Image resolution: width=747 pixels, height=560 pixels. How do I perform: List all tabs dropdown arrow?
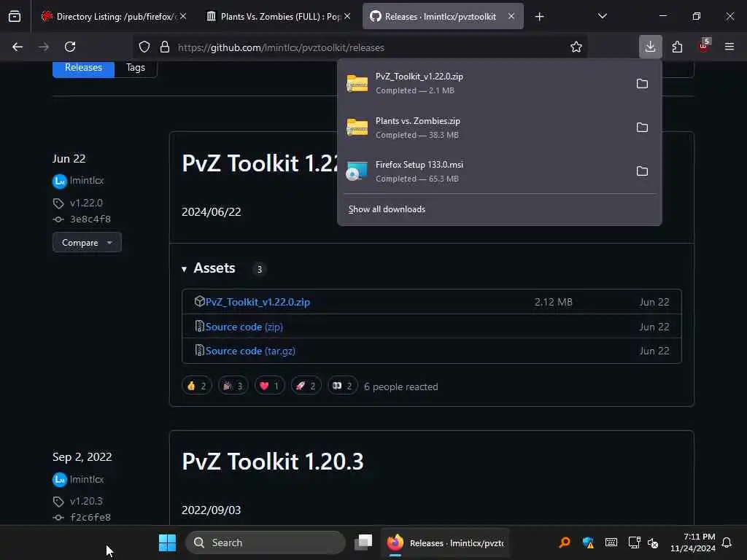602,16
